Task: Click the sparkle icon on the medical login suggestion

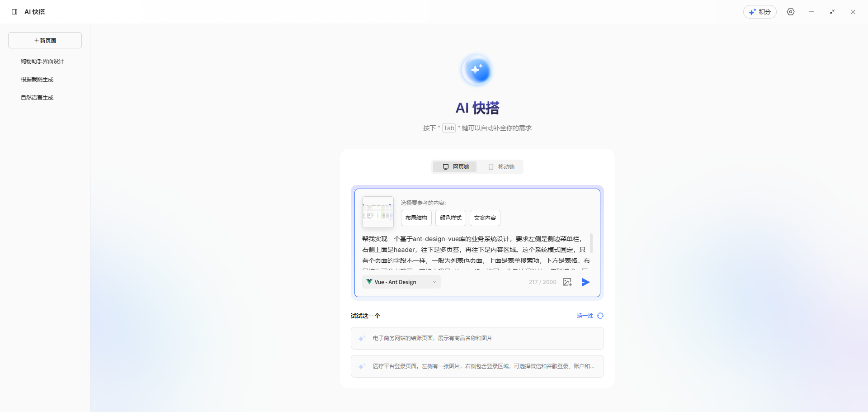Action: (362, 366)
